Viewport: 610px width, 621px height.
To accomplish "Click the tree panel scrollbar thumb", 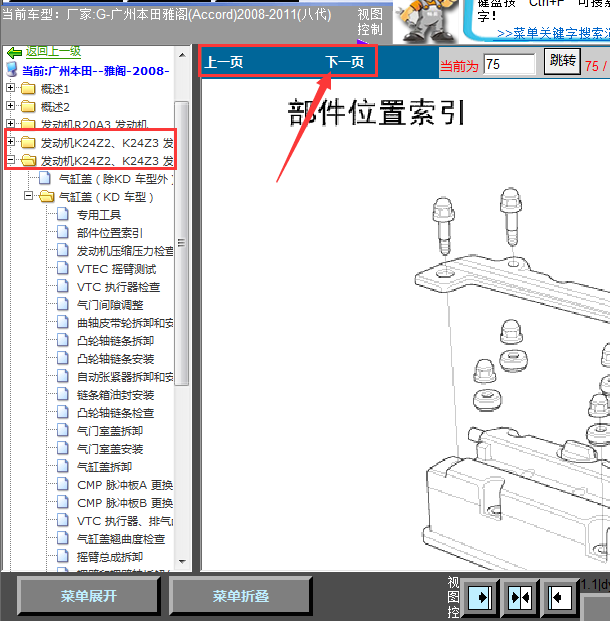I will (181, 243).
